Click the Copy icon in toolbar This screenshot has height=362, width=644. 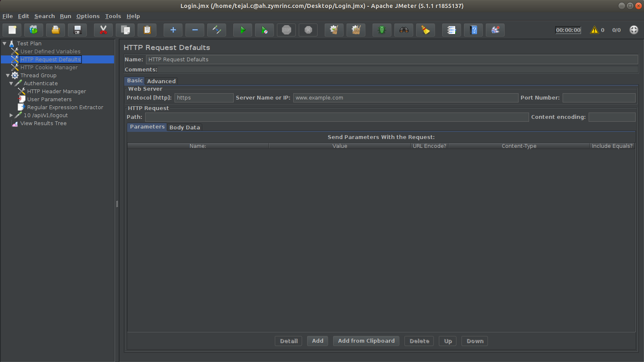point(125,30)
